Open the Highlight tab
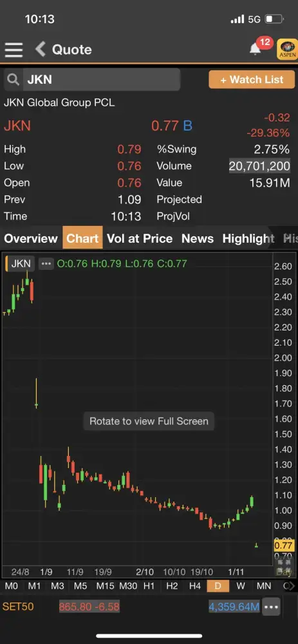298x644 pixels. tap(248, 239)
